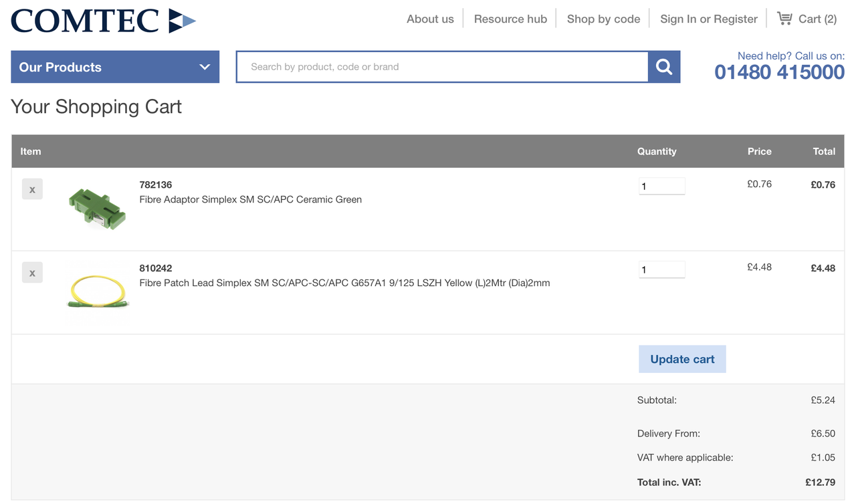The width and height of the screenshot is (856, 504).
Task: Click the Update cart button
Action: point(682,359)
